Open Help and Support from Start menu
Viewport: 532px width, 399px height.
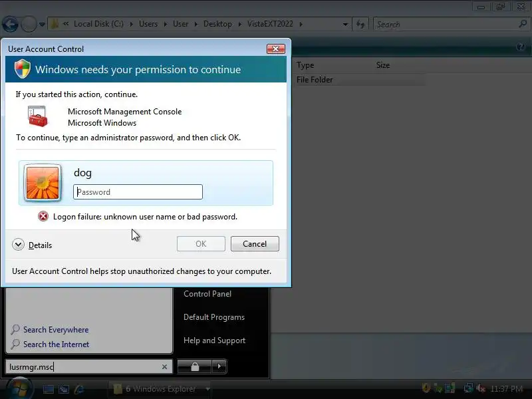click(x=214, y=340)
